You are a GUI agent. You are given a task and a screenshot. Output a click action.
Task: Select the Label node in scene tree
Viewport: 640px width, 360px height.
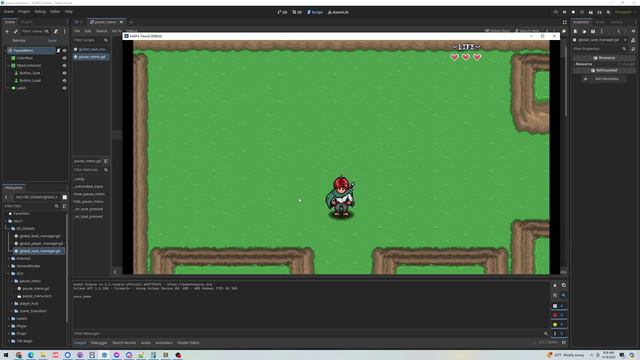(x=21, y=88)
